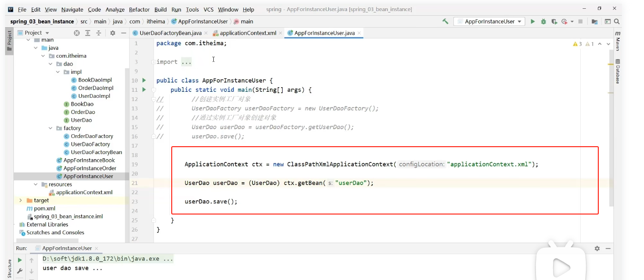Open Search Everywhere magnifier icon
The width and height of the screenshot is (644, 280).
tap(617, 22)
